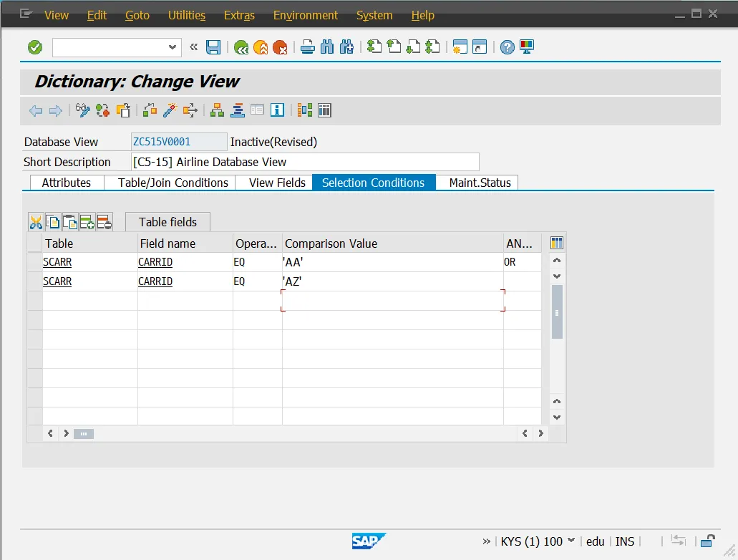Open the Goto menu

[x=137, y=15]
